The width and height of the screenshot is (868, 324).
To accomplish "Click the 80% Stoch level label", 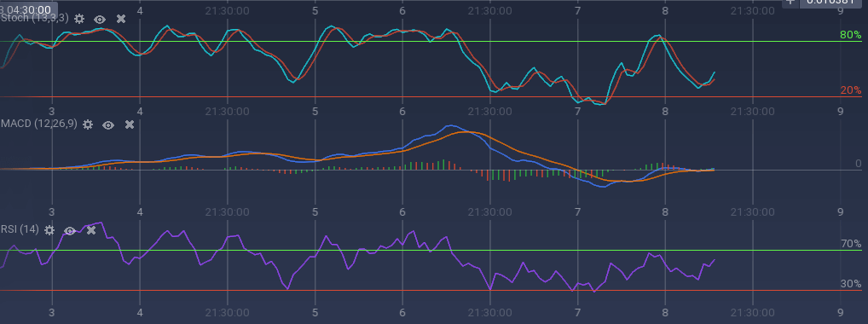I will coord(850,35).
